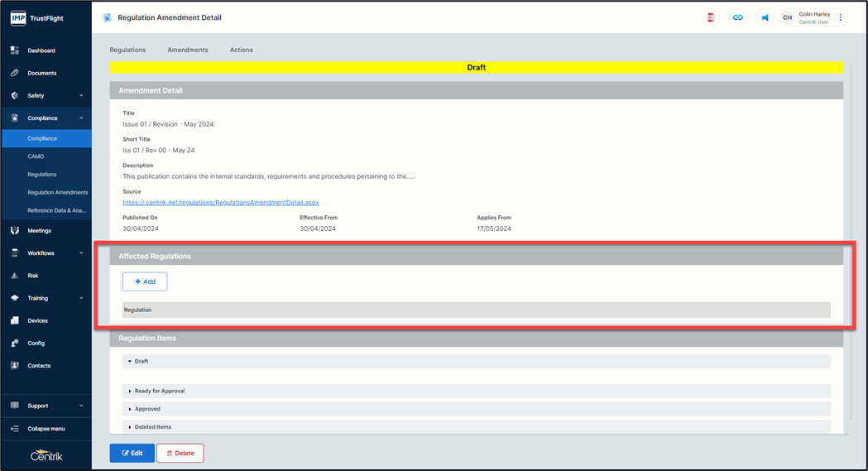Click the Colin Harley user name
868x471 pixels.
tap(814, 14)
